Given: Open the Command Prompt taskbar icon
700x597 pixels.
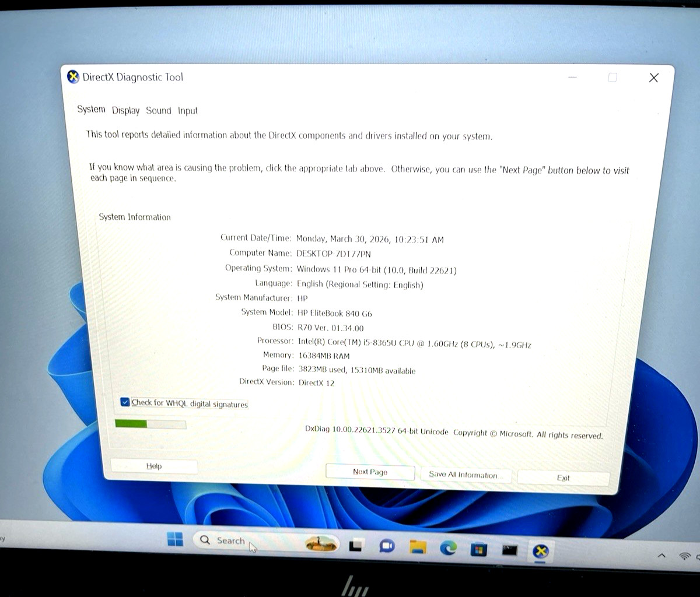Looking at the screenshot, I should [x=510, y=550].
